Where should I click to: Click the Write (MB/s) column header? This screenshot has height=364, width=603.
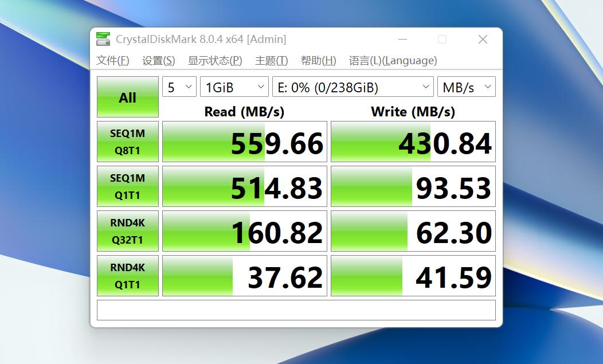pos(413,112)
